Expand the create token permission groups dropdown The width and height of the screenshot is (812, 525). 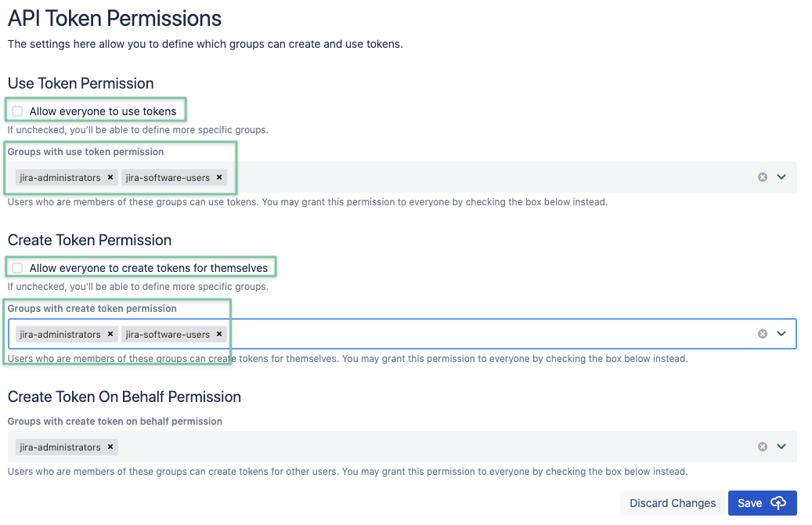coord(781,334)
